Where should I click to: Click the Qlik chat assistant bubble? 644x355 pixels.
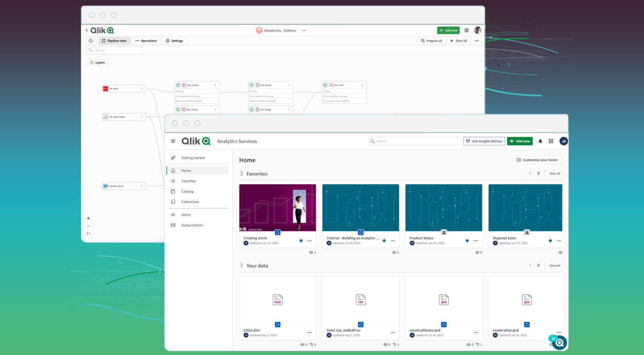point(559,342)
